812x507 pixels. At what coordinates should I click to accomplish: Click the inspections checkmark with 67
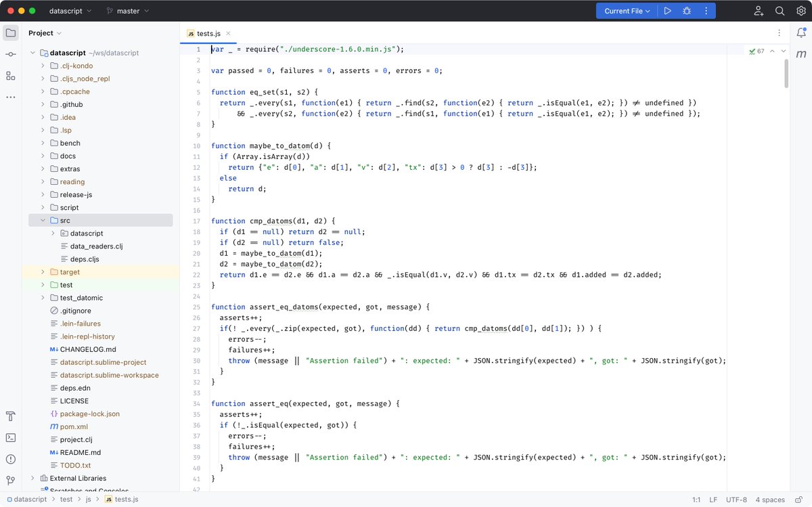click(757, 51)
